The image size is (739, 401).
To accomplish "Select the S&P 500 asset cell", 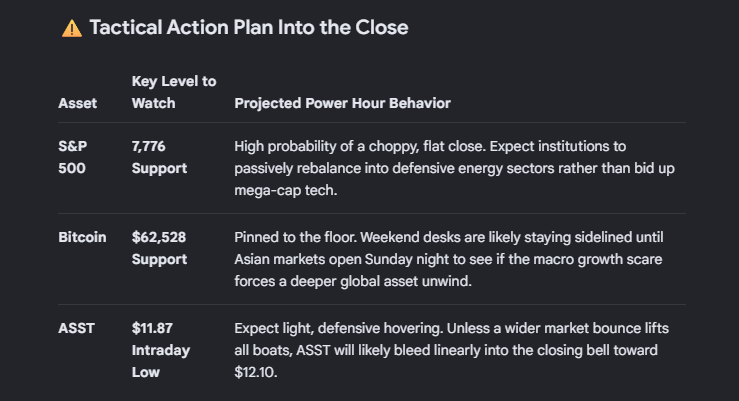I will 73,157.
